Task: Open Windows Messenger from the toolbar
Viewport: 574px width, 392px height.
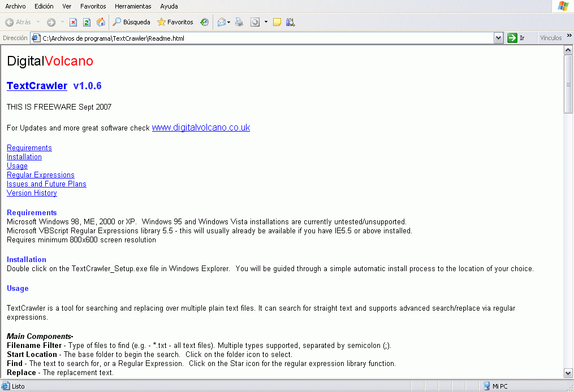Action: (x=290, y=22)
